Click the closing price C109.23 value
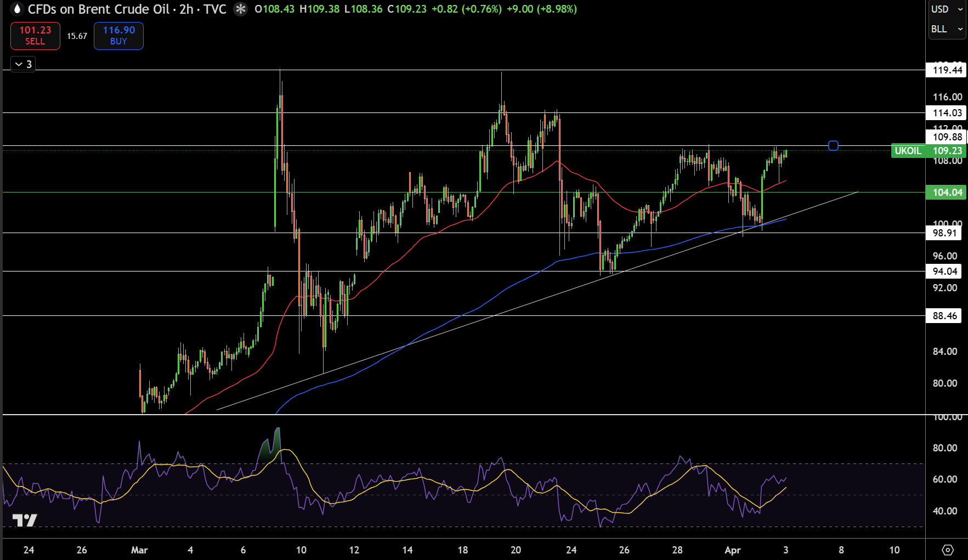This screenshot has height=560, width=968. pyautogui.click(x=406, y=9)
